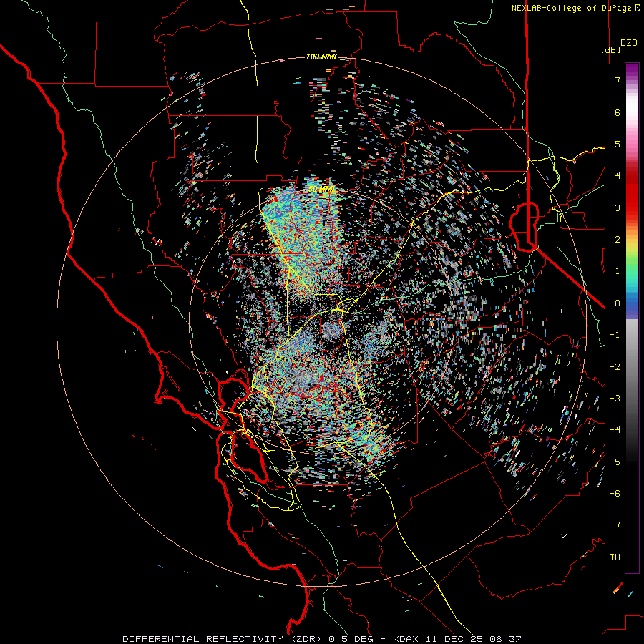Click the -4 scale label
Screen dimensions: 644x644
coord(615,430)
